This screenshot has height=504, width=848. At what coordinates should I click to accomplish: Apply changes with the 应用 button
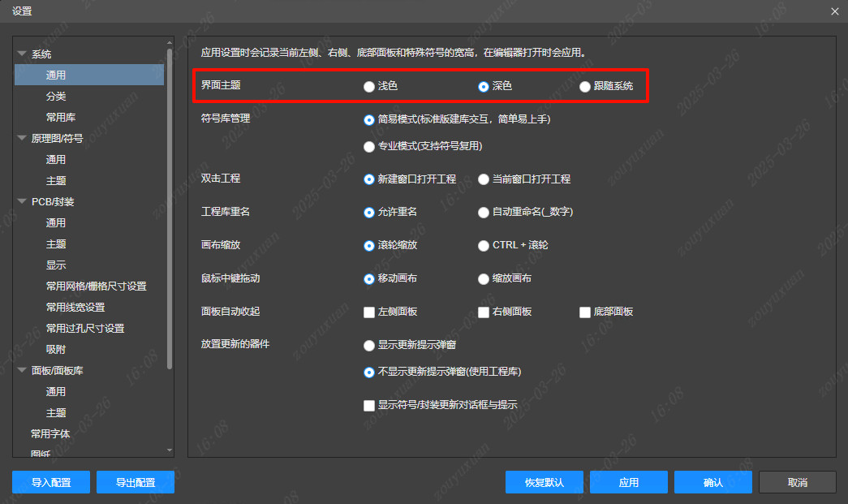628,481
